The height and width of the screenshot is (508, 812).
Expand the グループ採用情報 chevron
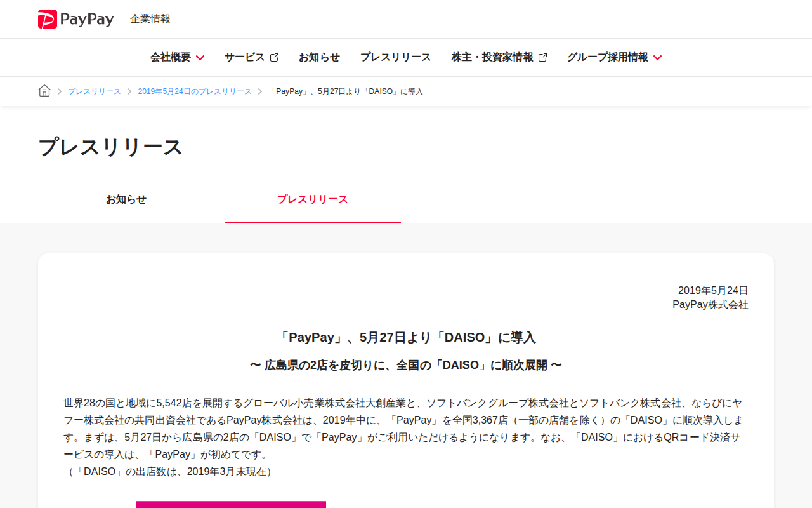(657, 58)
